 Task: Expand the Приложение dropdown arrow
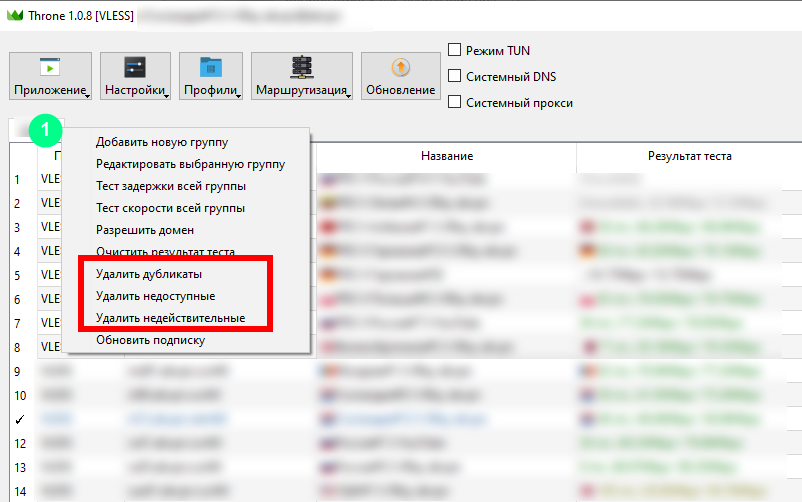click(x=87, y=96)
